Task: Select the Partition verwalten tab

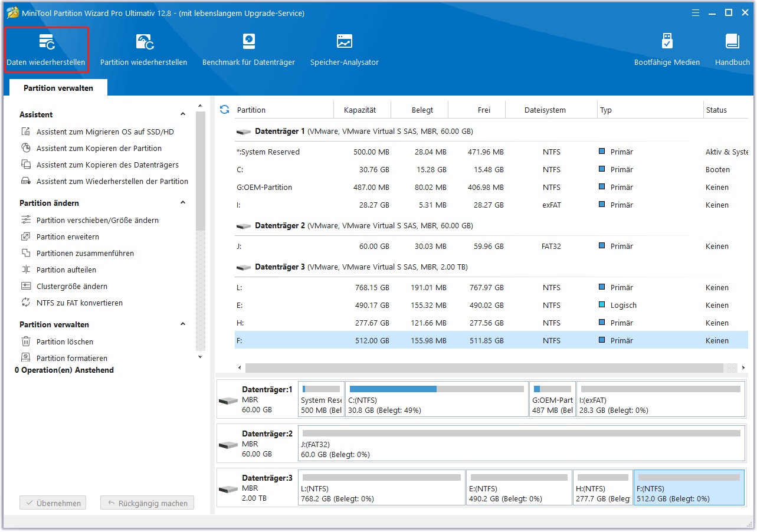Action: click(x=58, y=88)
